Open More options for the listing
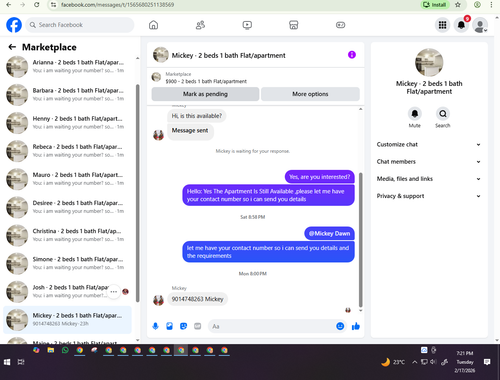 (x=310, y=94)
